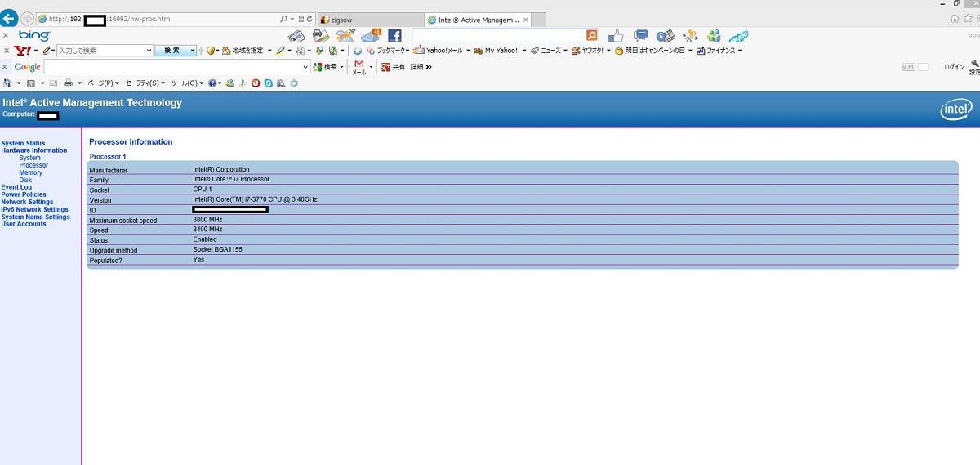This screenshot has width=980, height=465.
Task: Click the Bing logo in toolbar
Action: [34, 35]
